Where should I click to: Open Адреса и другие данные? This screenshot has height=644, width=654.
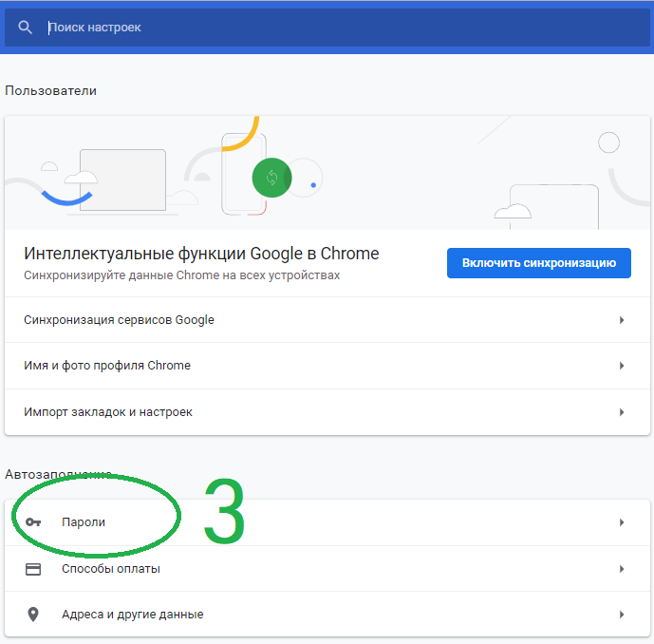click(x=327, y=615)
